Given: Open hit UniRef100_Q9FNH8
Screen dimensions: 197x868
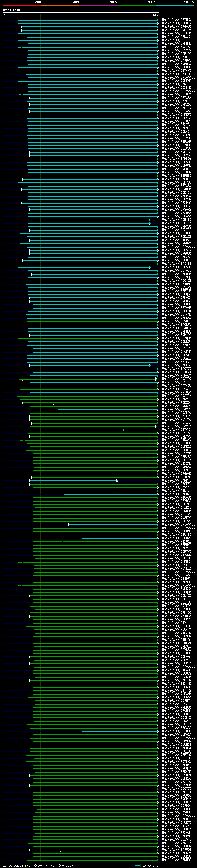Looking at the screenshot, I should click(x=177, y=43).
